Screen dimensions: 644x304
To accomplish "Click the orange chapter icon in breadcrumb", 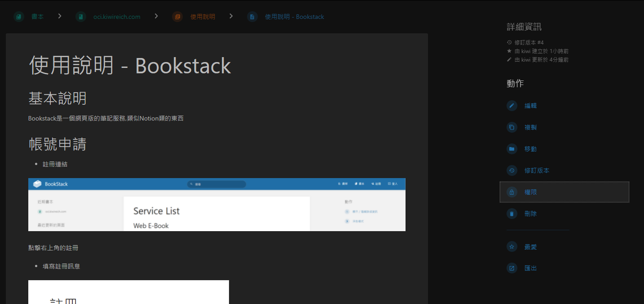I will 177,17.
